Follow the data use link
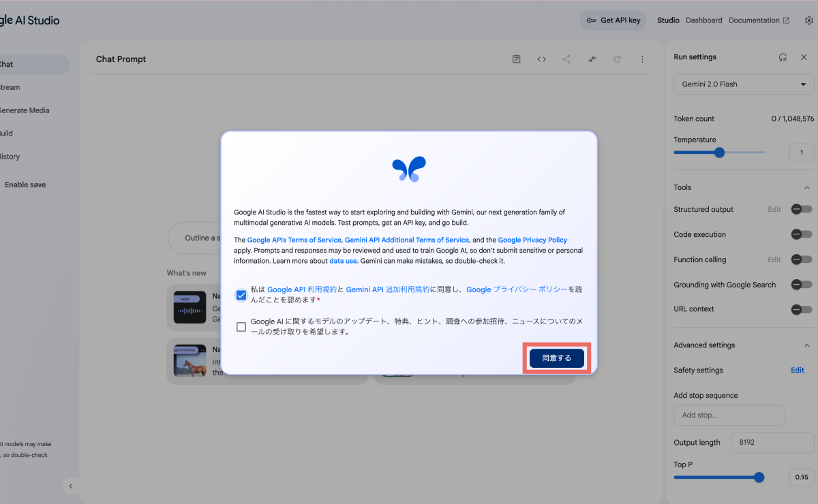Viewport: 818px width, 504px height. (x=344, y=261)
